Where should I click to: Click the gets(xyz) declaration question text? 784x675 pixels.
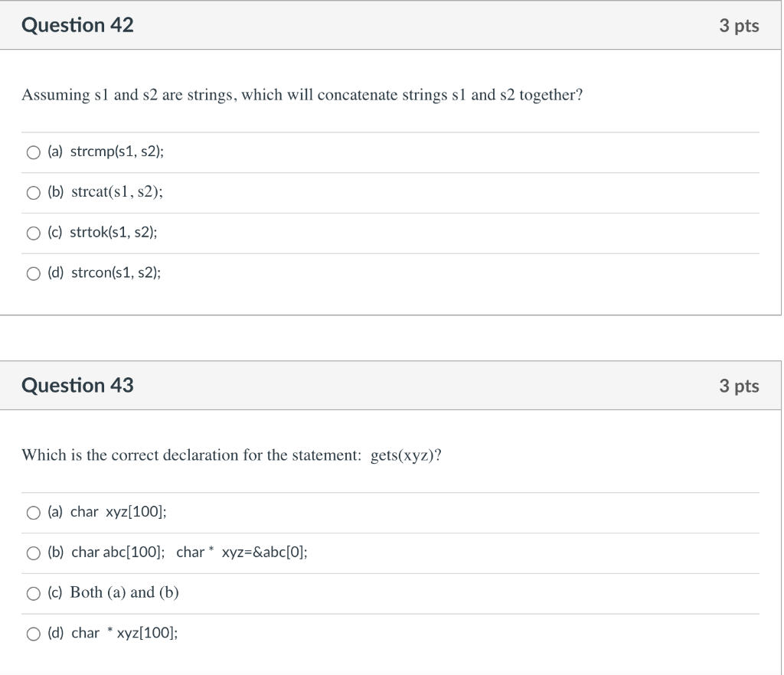tap(231, 455)
